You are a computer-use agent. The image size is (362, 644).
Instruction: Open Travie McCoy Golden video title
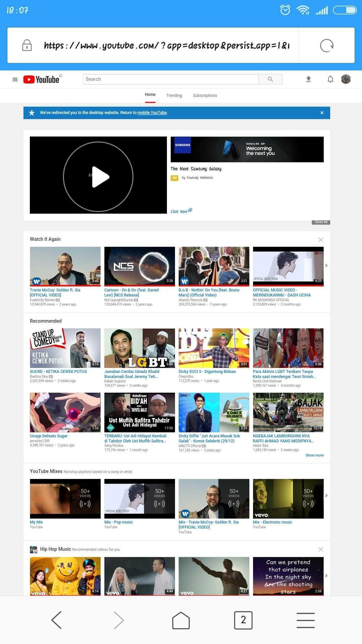[55, 292]
